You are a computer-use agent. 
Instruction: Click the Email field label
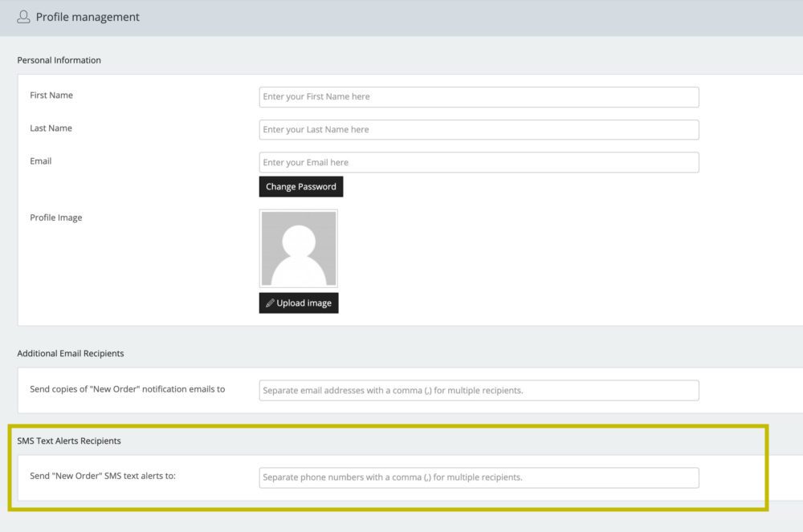[41, 161]
